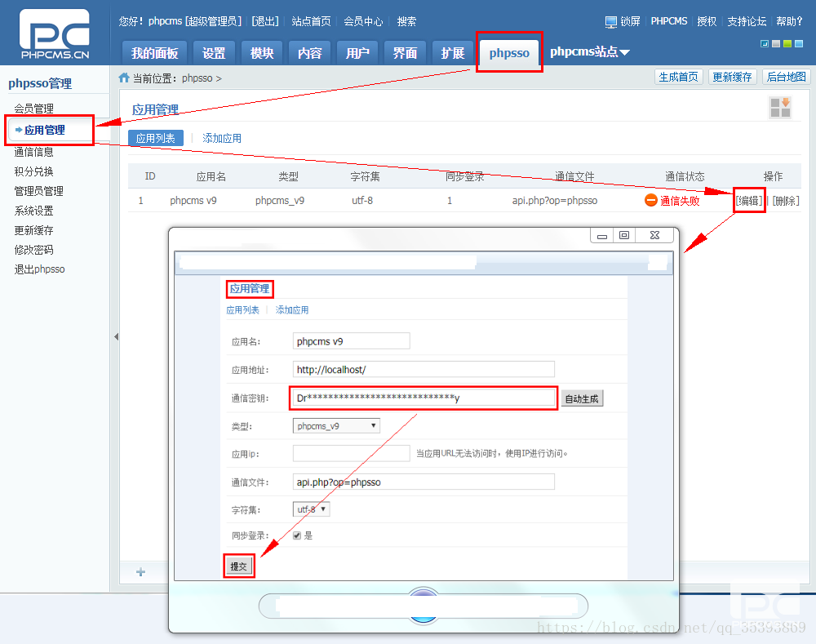Click the 搜索 link in header
Viewport: 816px width, 644px height.
pyautogui.click(x=406, y=21)
